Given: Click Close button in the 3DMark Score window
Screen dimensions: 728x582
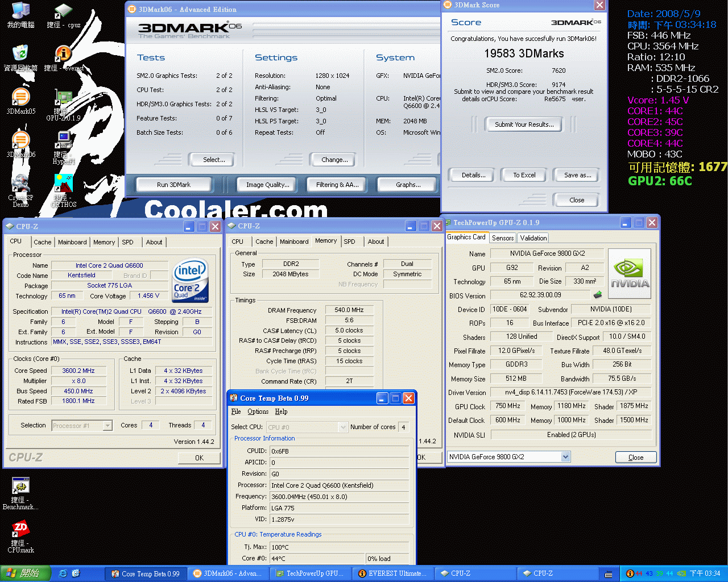Looking at the screenshot, I should click(577, 200).
